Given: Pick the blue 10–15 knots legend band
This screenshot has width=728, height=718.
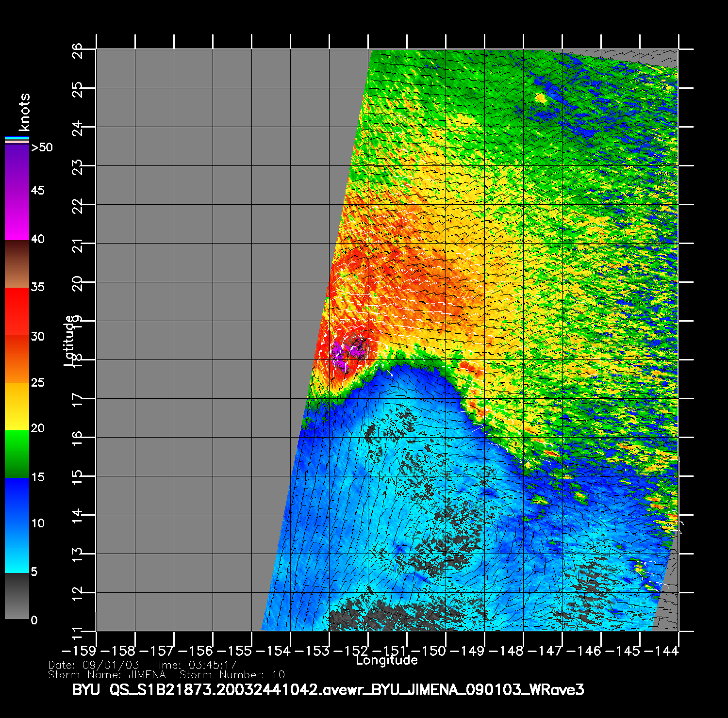Looking at the screenshot, I should (x=17, y=502).
